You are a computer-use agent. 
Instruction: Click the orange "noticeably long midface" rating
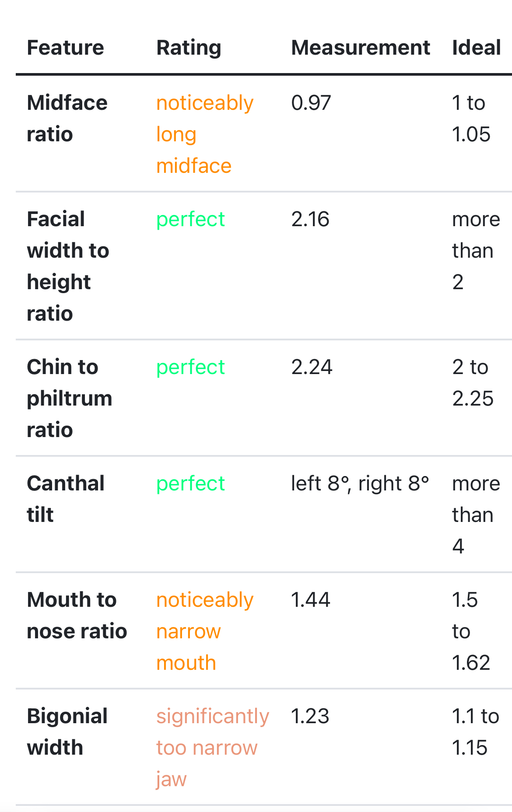(x=204, y=134)
